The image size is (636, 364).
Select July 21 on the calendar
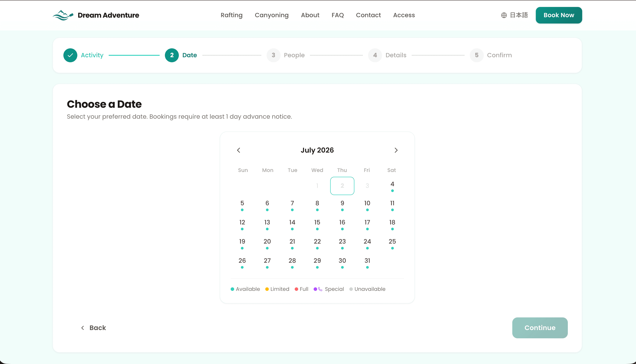tap(292, 243)
